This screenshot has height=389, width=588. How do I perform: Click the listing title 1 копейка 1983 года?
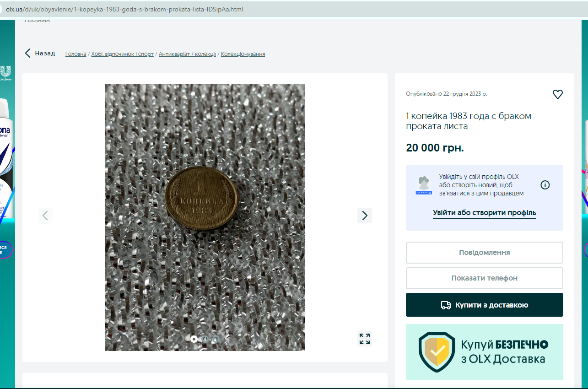point(469,121)
